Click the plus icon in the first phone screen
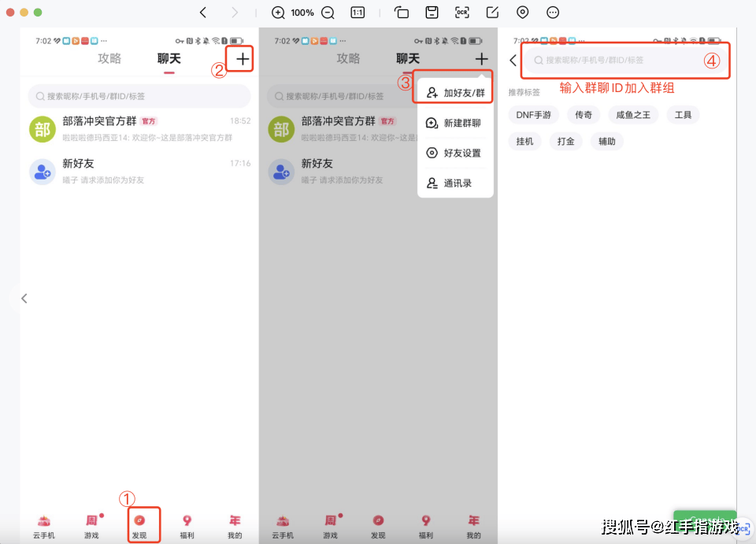This screenshot has width=756, height=544. point(243,59)
